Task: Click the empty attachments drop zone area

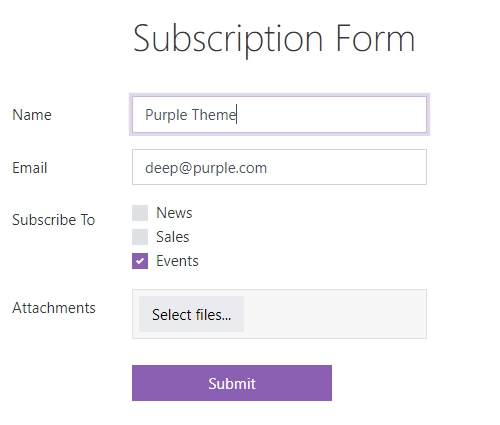Action: [x=335, y=314]
